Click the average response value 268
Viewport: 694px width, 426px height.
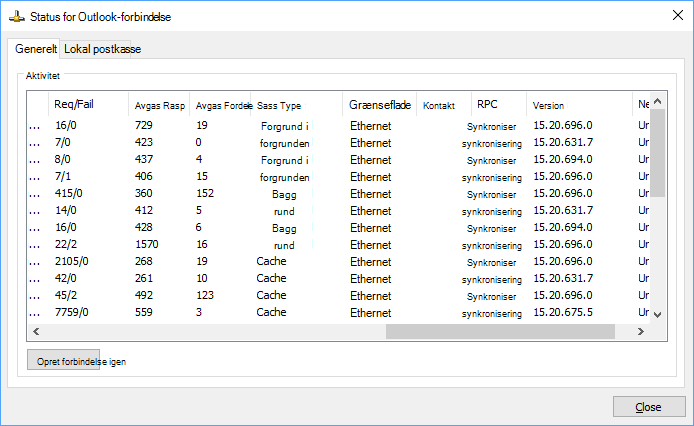(143, 261)
